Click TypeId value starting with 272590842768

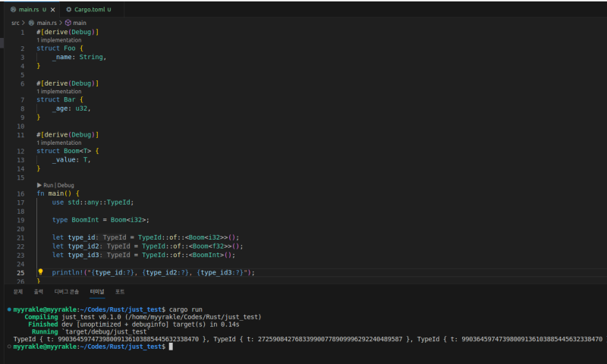[330, 339]
